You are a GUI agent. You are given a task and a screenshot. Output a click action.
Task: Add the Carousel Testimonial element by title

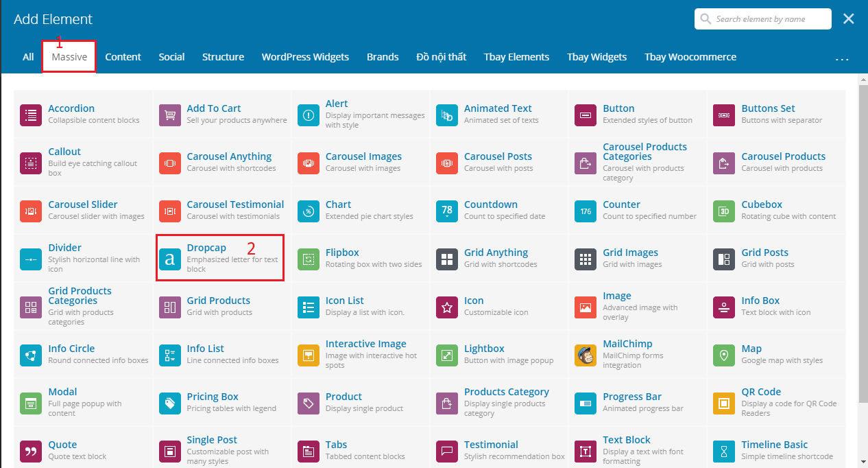pos(235,204)
